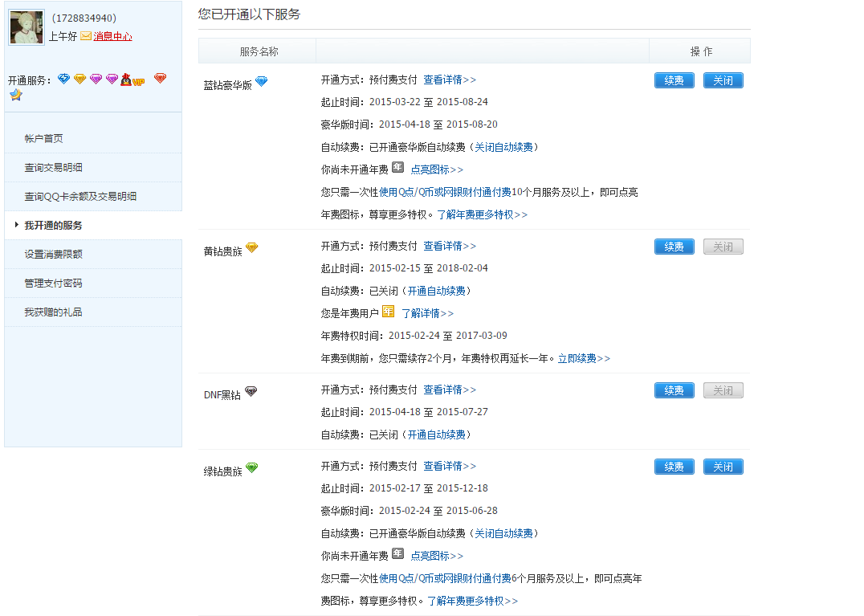Click the 操作 column header
Image resolution: width=864 pixels, height=616 pixels.
(702, 51)
